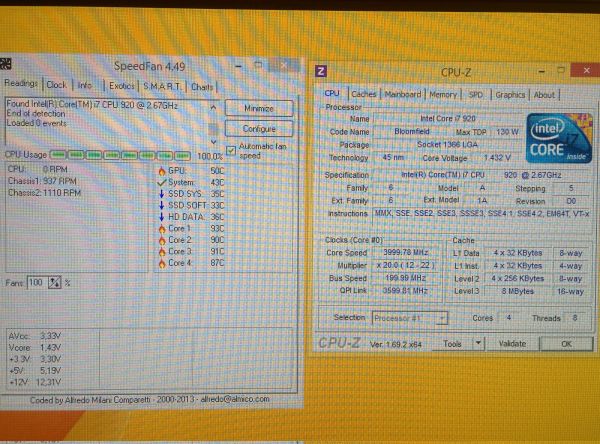Open the Clock tab in SpeedFan
The image size is (600, 444).
tap(57, 85)
